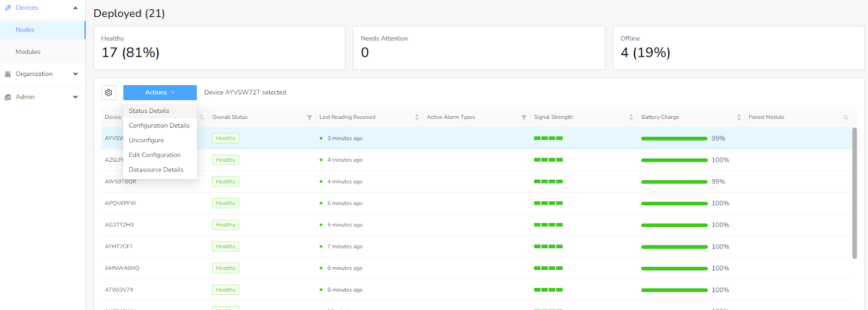Click the search icon in Device column header

202,117
